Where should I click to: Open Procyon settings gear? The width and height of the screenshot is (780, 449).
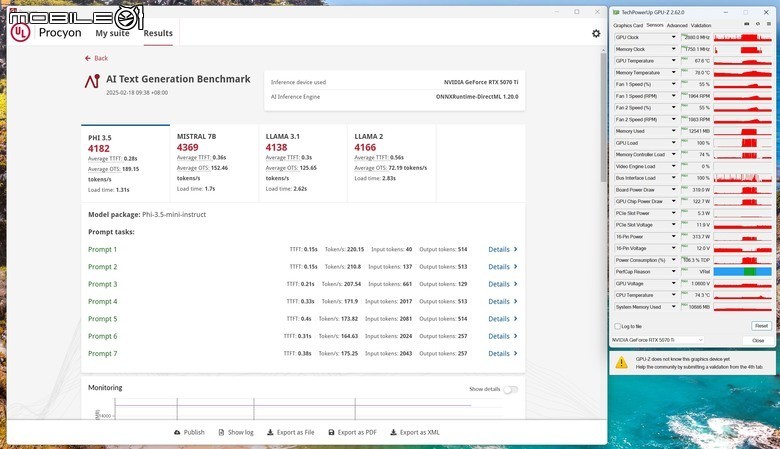[596, 33]
